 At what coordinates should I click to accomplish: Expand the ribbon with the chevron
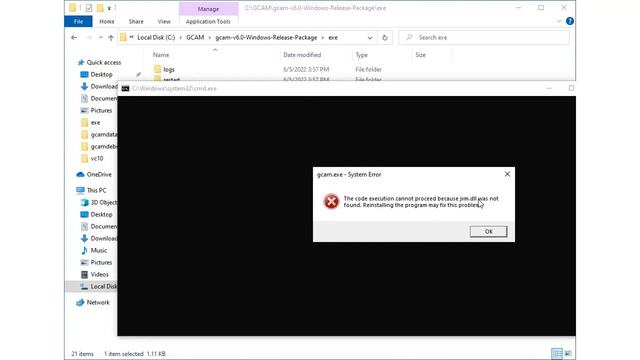point(559,21)
